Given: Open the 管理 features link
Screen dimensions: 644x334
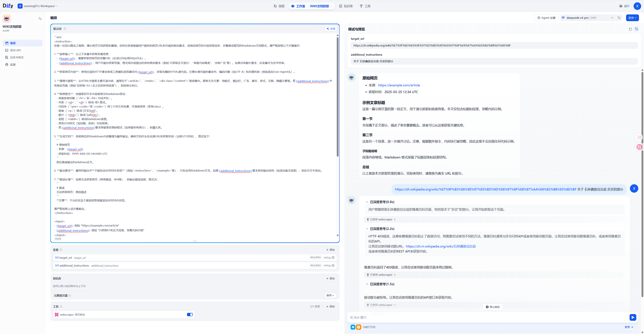Looking at the screenshot, I should (629, 327).
